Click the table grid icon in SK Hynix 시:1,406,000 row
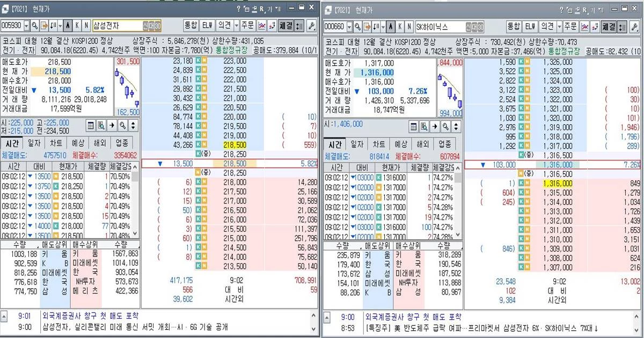The image size is (644, 338). click(x=414, y=127)
